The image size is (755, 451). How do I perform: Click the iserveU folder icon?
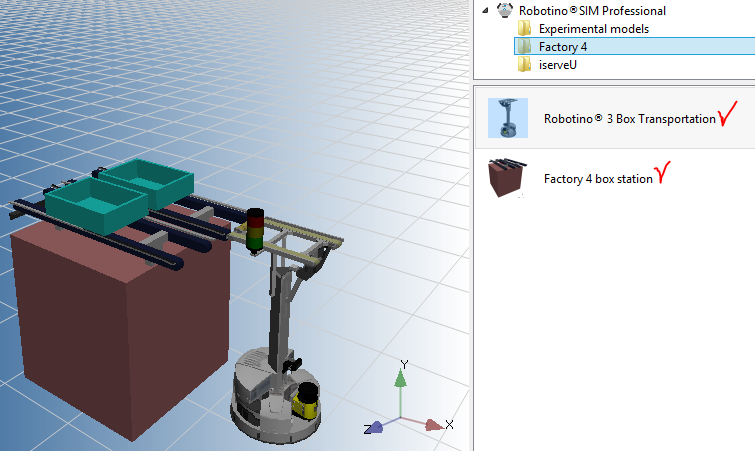pos(524,64)
